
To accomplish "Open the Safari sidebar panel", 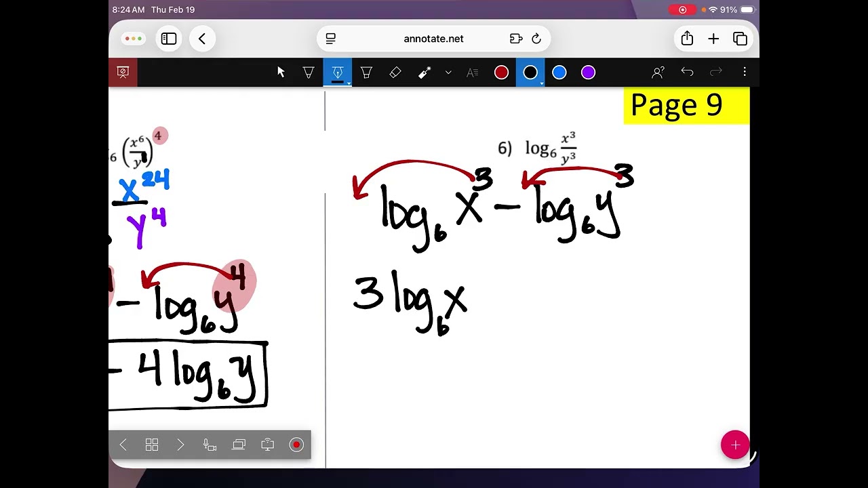I will [x=169, y=39].
